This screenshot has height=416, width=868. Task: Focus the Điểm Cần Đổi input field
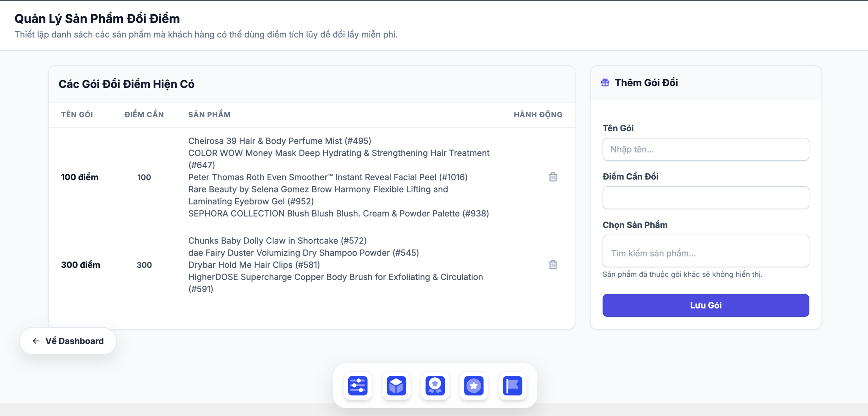706,198
